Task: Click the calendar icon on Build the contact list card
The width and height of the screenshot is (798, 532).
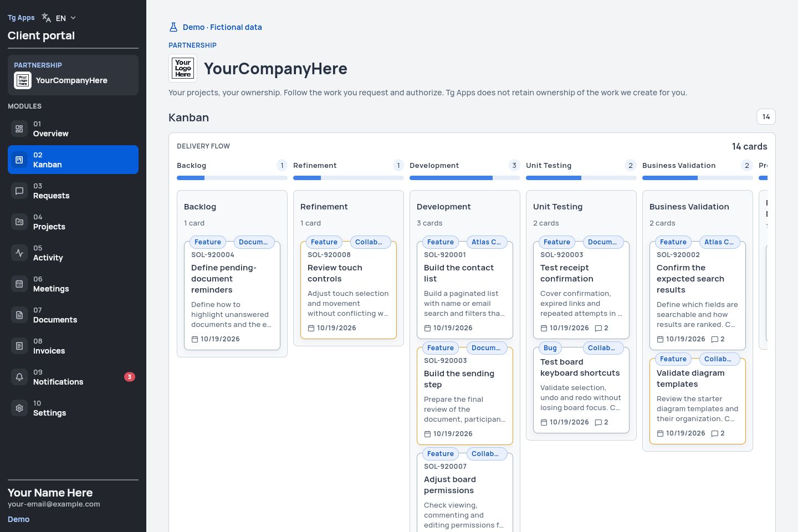Action: 427,328
